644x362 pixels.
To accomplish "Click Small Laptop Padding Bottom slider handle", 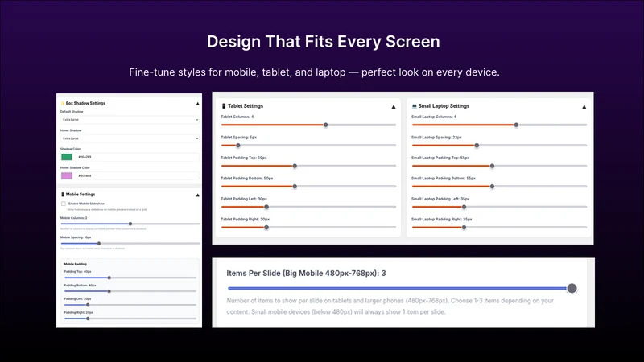I will point(492,187).
